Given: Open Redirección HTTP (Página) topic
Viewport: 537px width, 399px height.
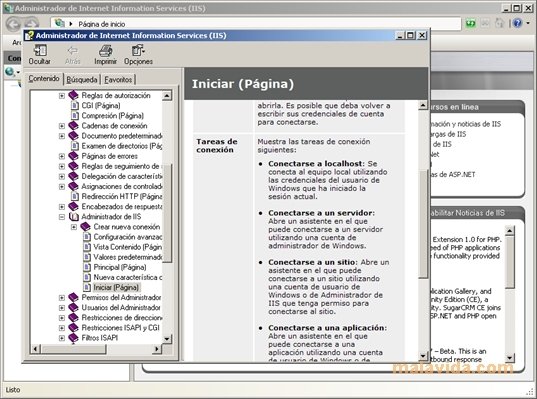Looking at the screenshot, I should [x=122, y=197].
